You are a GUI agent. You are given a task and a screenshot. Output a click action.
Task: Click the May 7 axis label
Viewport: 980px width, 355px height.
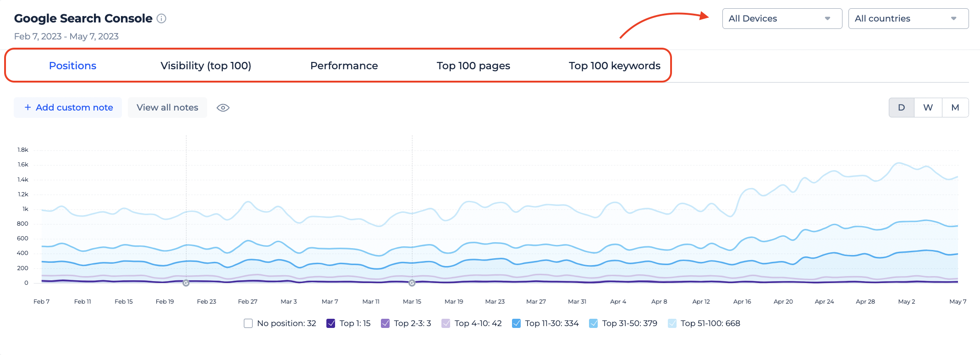click(958, 301)
